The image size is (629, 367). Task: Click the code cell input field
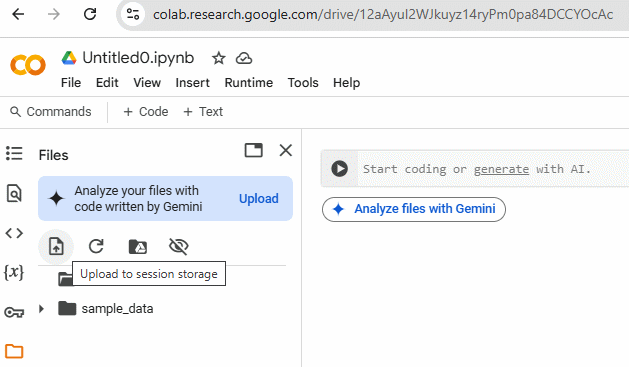click(493, 169)
